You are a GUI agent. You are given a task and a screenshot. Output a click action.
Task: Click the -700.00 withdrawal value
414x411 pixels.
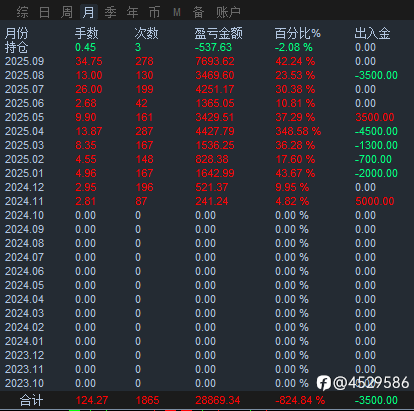pyautogui.click(x=373, y=159)
